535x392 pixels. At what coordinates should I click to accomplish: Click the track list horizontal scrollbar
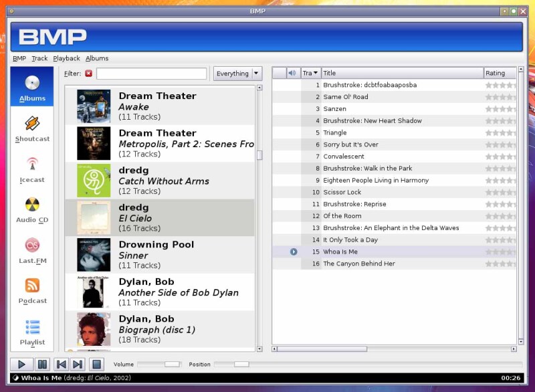[x=322, y=349]
